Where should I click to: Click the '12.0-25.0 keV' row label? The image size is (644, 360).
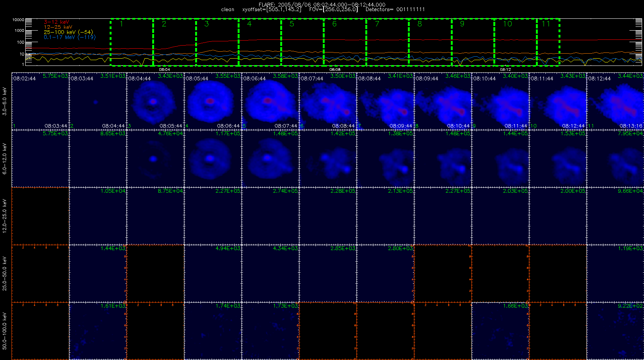coord(5,216)
